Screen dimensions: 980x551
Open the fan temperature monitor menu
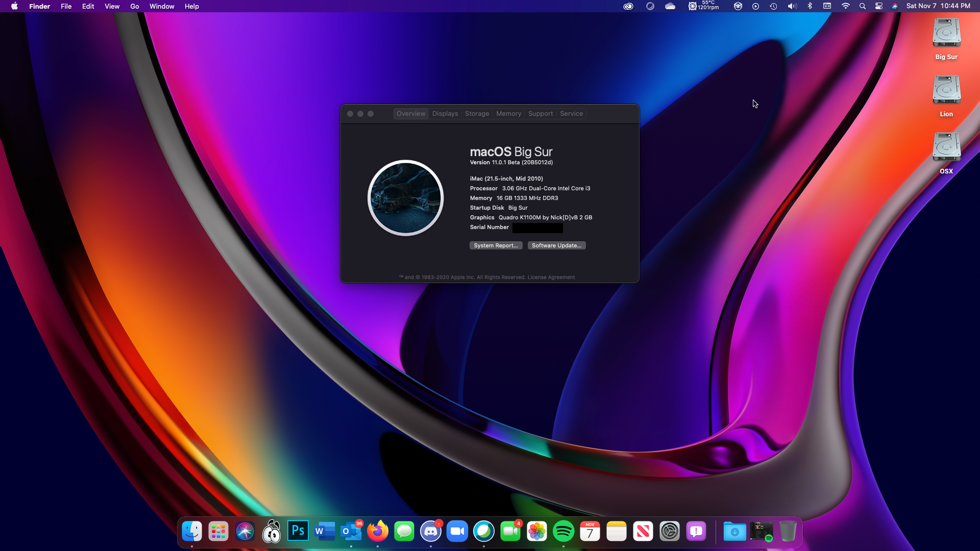click(703, 6)
